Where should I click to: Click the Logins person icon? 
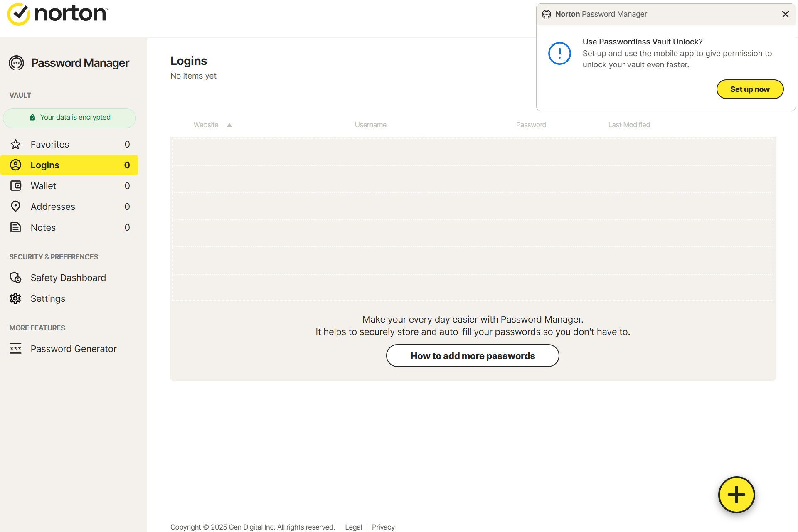[15, 165]
